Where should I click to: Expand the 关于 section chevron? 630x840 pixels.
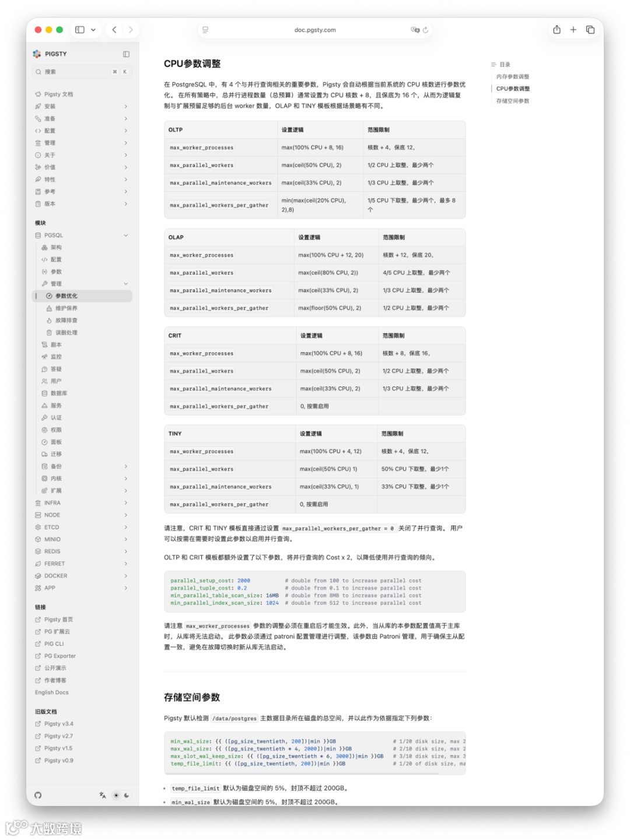pyautogui.click(x=125, y=155)
